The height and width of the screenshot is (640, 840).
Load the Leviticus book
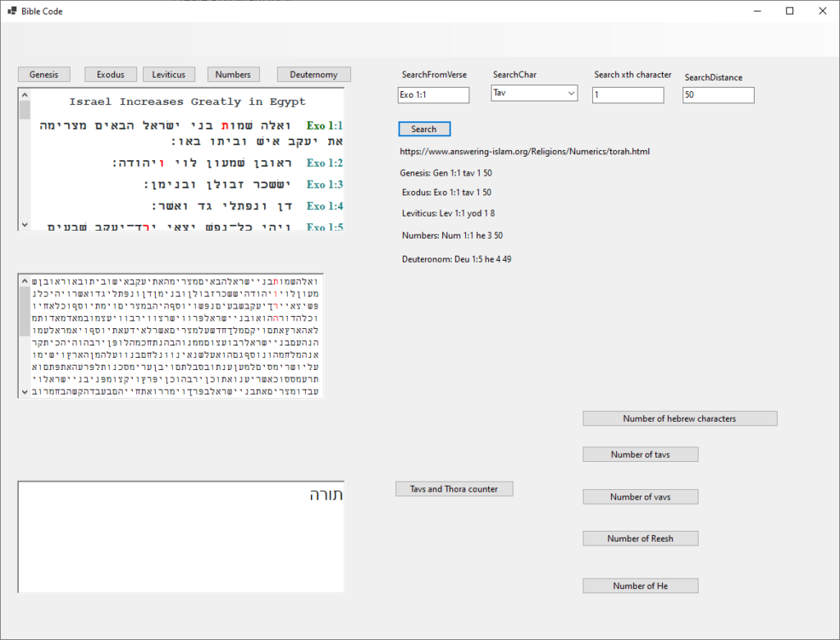(x=169, y=75)
